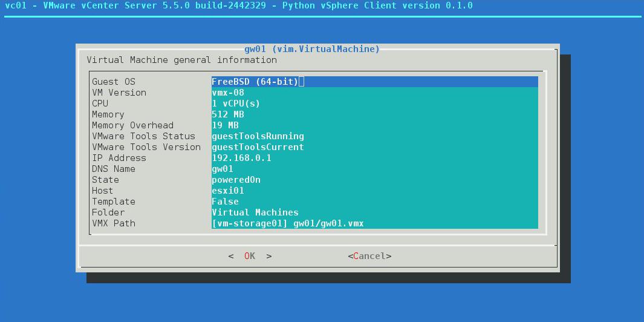644x322 pixels.
Task: Select the 19 MB memory overhead value
Action: [374, 125]
